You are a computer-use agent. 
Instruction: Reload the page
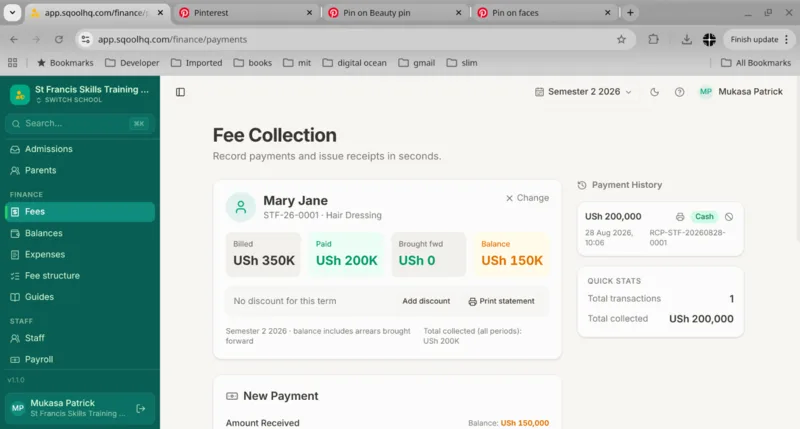(x=59, y=39)
